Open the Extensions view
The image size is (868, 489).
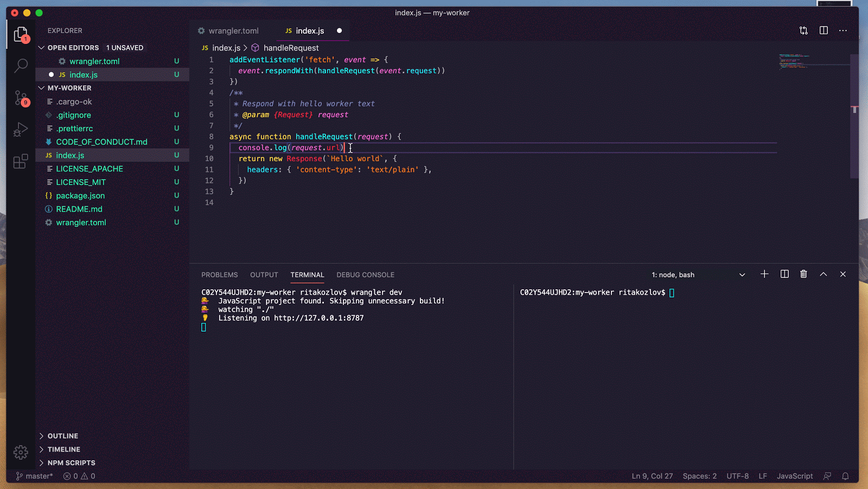click(x=21, y=161)
